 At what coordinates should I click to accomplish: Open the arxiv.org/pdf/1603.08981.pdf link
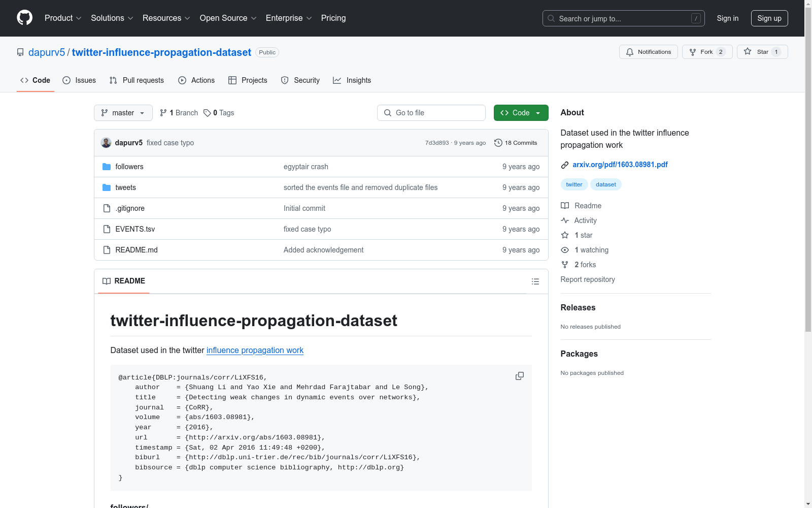tap(620, 165)
